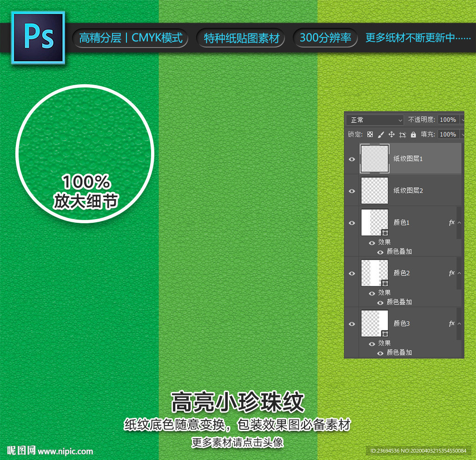Click the fx icon on layer 颜色1
476x460 pixels.
point(451,223)
